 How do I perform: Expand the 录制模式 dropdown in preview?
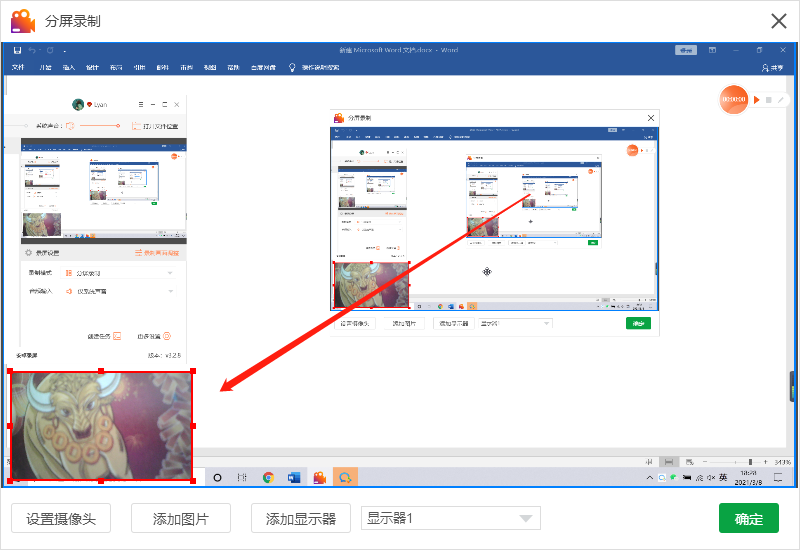pyautogui.click(x=170, y=273)
